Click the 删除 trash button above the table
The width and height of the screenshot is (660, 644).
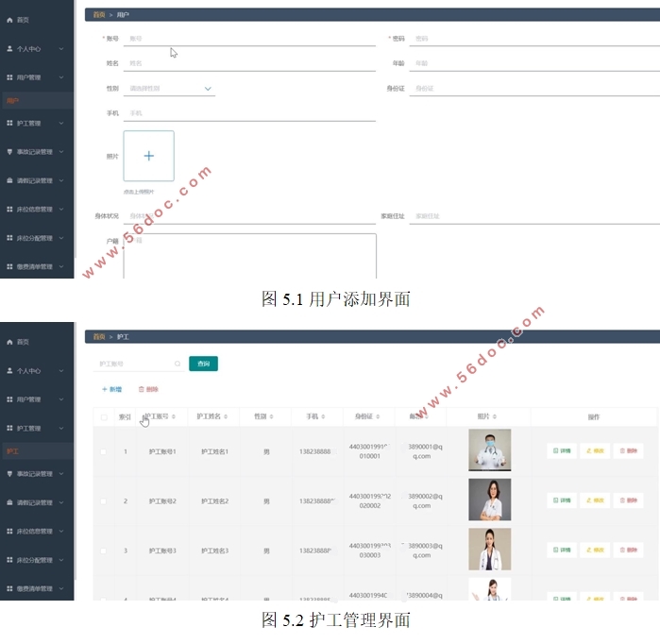click(x=148, y=389)
